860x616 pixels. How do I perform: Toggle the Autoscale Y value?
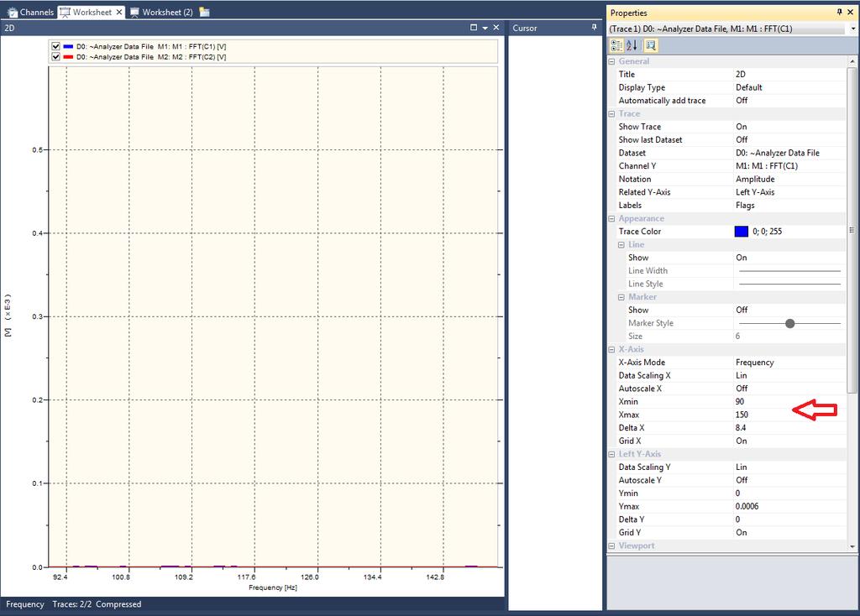tap(789, 480)
